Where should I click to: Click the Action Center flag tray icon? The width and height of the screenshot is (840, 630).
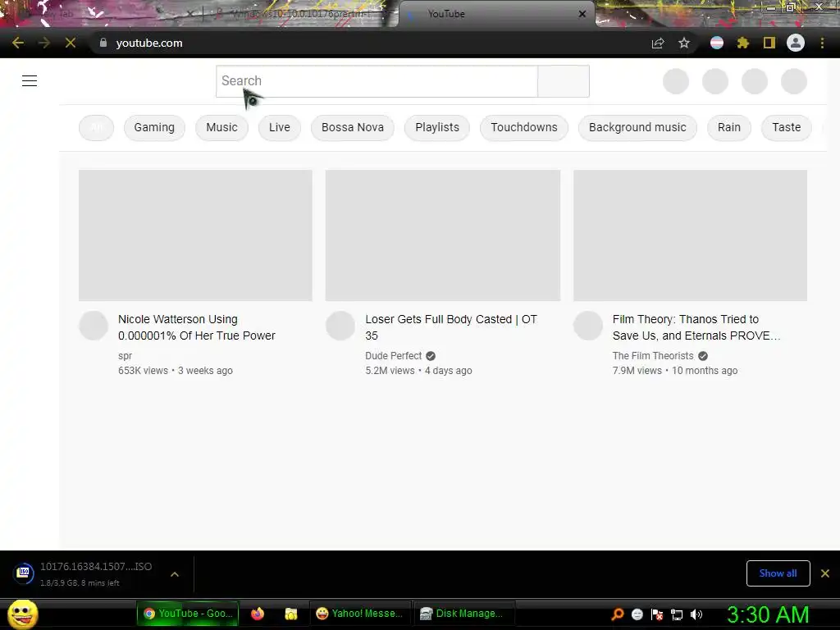pyautogui.click(x=657, y=614)
